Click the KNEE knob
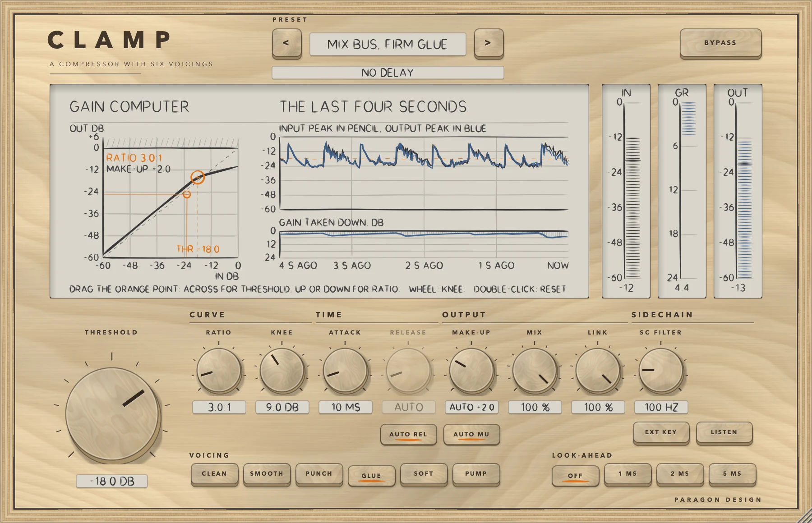812x523 pixels. tap(282, 371)
